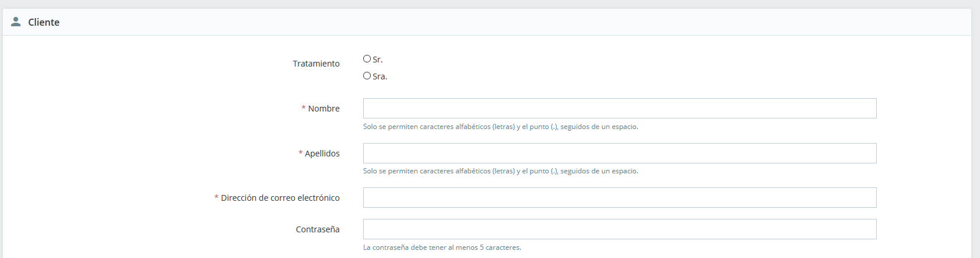Focus the Nombre text field
The width and height of the screenshot is (980, 258).
tap(619, 109)
